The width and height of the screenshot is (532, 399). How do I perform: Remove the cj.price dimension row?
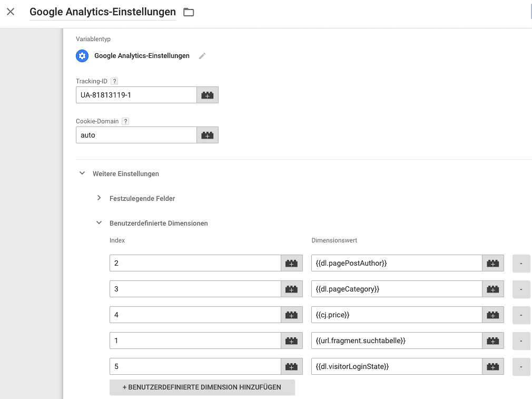pyautogui.click(x=521, y=315)
